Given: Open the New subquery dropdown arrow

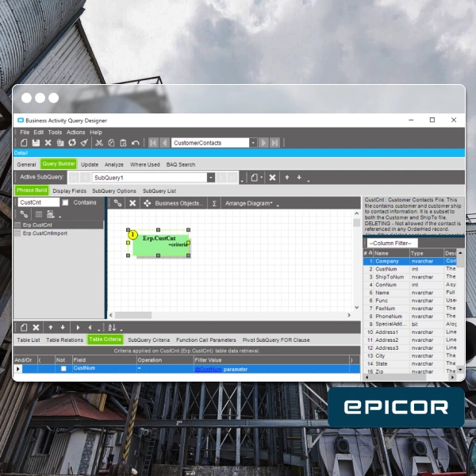Looking at the screenshot, I should pos(261,178).
